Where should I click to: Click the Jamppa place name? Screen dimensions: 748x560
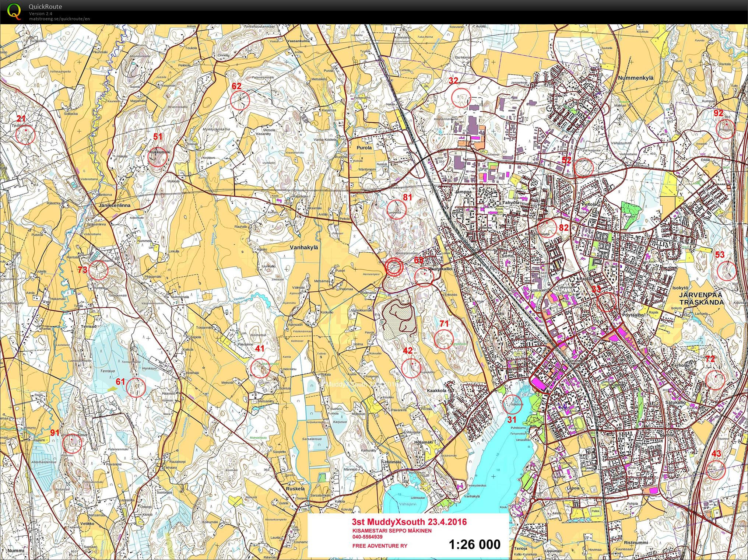pyautogui.click(x=463, y=192)
